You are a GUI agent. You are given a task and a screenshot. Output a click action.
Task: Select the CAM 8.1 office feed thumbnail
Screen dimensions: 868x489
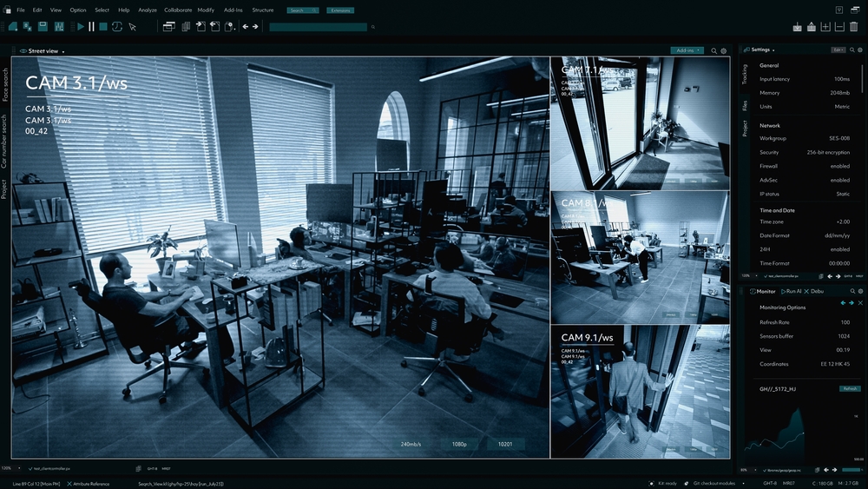[640, 257]
